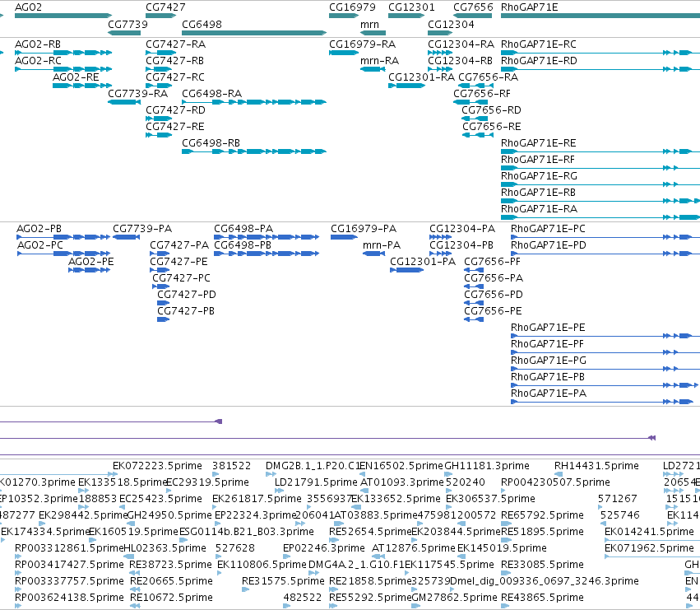
Task: Click EST EK261817.5prime
Action: tap(257, 499)
